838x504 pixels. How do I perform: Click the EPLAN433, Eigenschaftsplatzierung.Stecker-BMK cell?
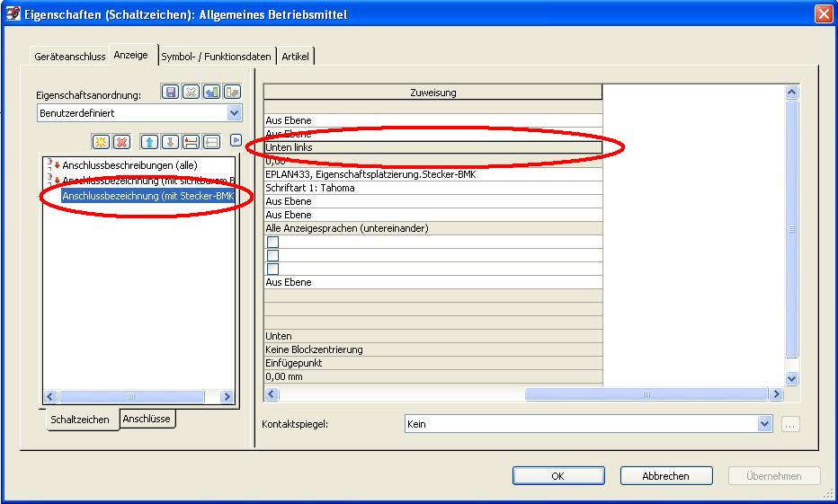click(x=432, y=174)
